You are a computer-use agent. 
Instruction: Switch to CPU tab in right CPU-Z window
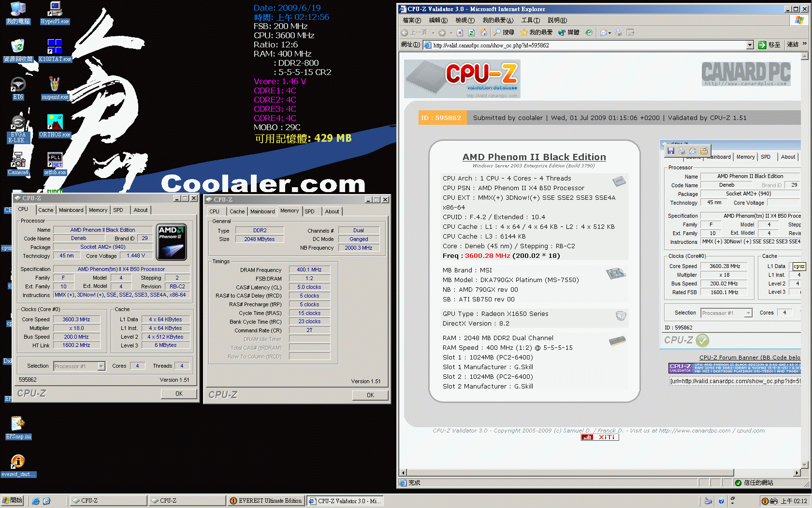tap(215, 211)
